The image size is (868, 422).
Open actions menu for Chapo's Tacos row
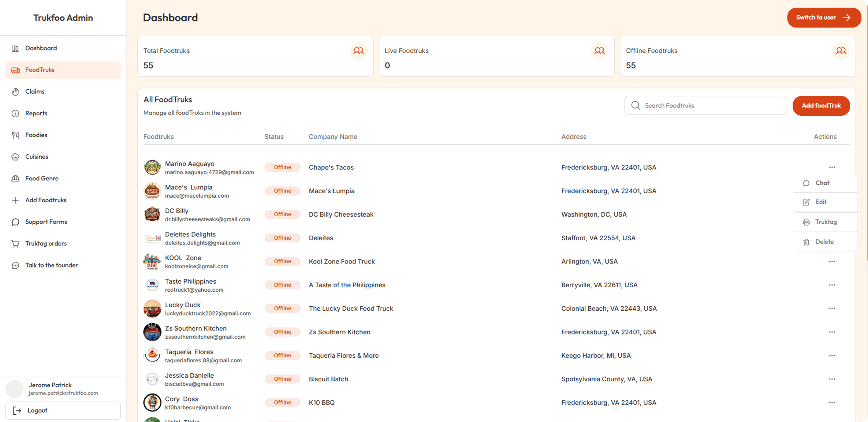tap(832, 167)
